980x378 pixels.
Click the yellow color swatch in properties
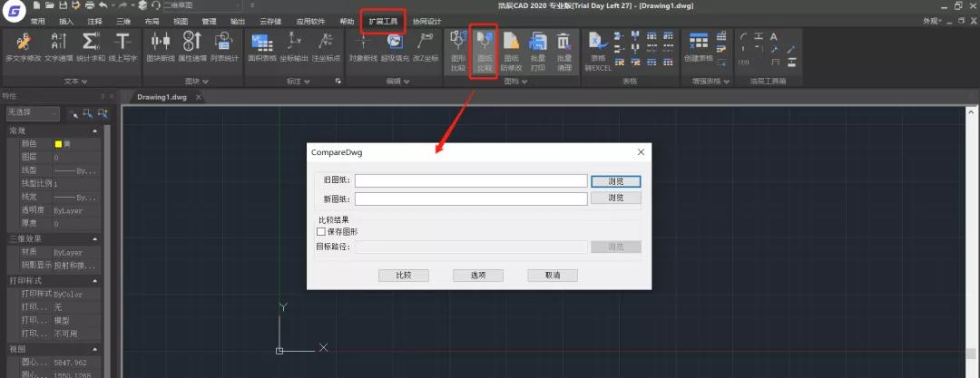pyautogui.click(x=59, y=144)
